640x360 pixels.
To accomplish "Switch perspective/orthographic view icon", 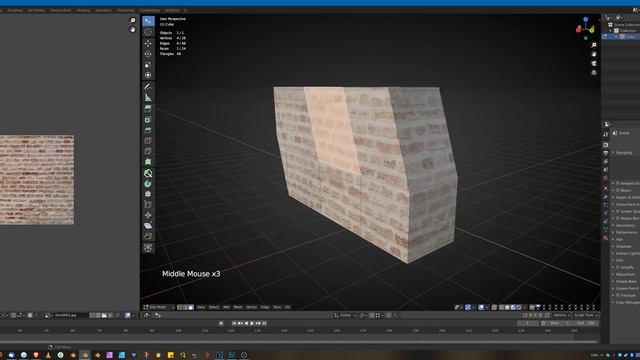I will point(594,73).
